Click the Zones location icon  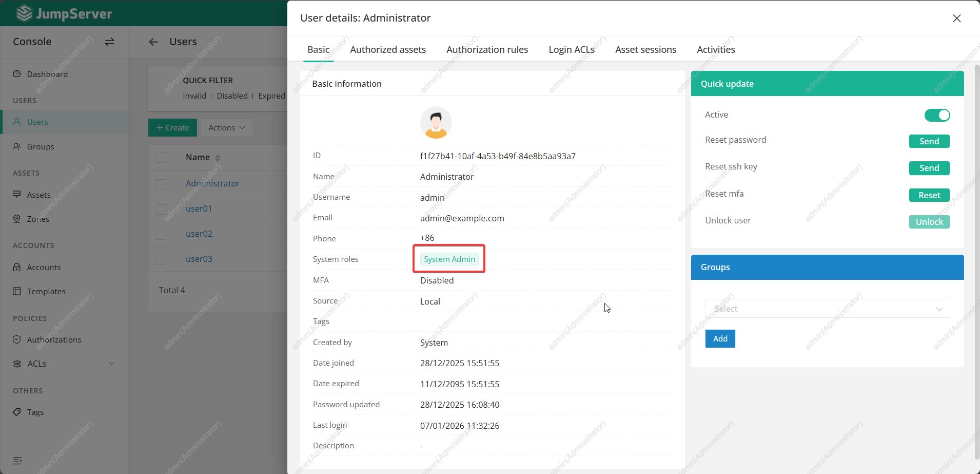click(x=17, y=219)
